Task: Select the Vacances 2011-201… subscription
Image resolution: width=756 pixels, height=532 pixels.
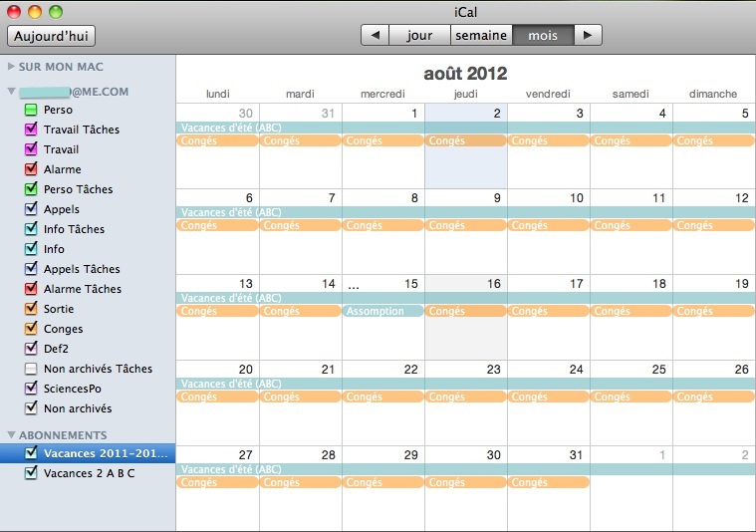Action: [107, 453]
